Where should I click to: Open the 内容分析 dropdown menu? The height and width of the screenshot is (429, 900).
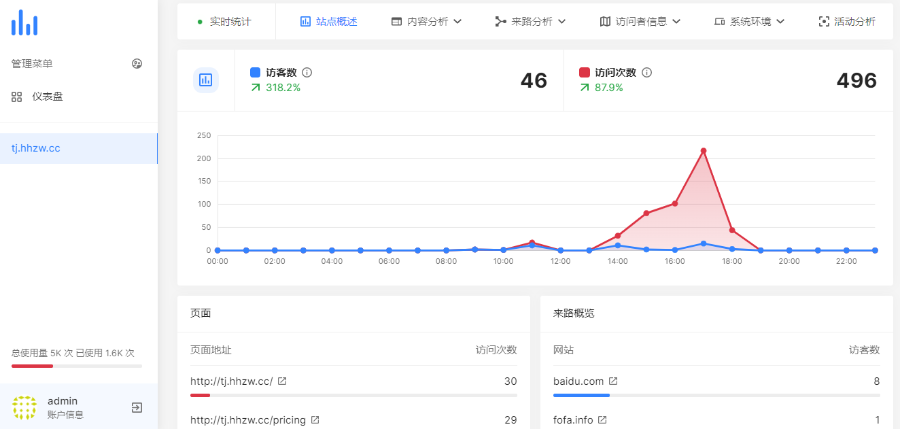pyautogui.click(x=426, y=22)
